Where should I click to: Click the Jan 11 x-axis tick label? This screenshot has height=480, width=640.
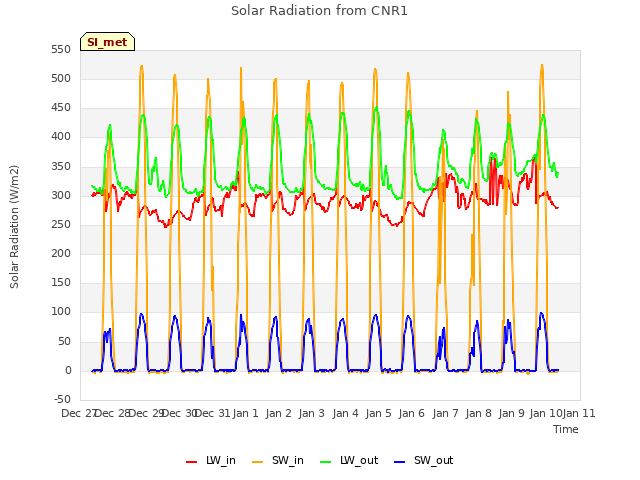(x=579, y=413)
